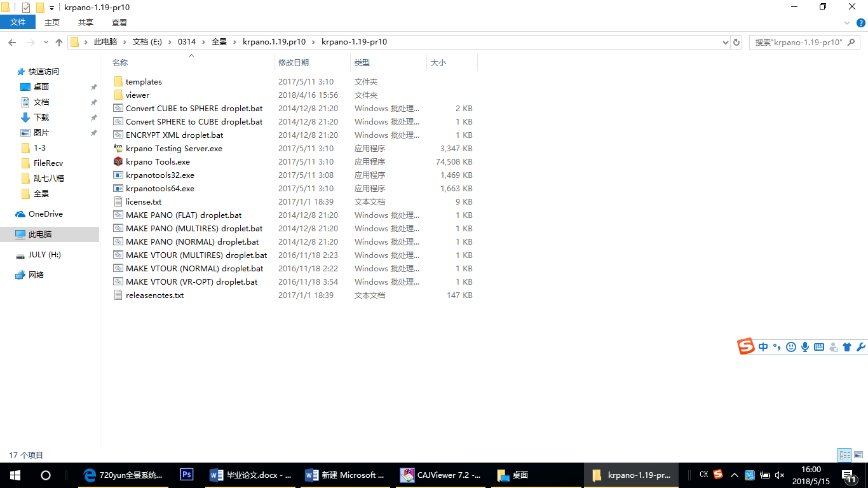Screen dimensions: 868x488
Task: Toggle Sogou soft keyboard icon
Action: [x=819, y=347]
